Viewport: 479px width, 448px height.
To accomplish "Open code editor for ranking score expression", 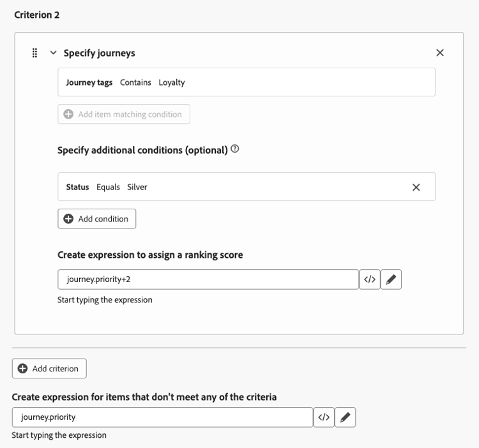I will 370,280.
